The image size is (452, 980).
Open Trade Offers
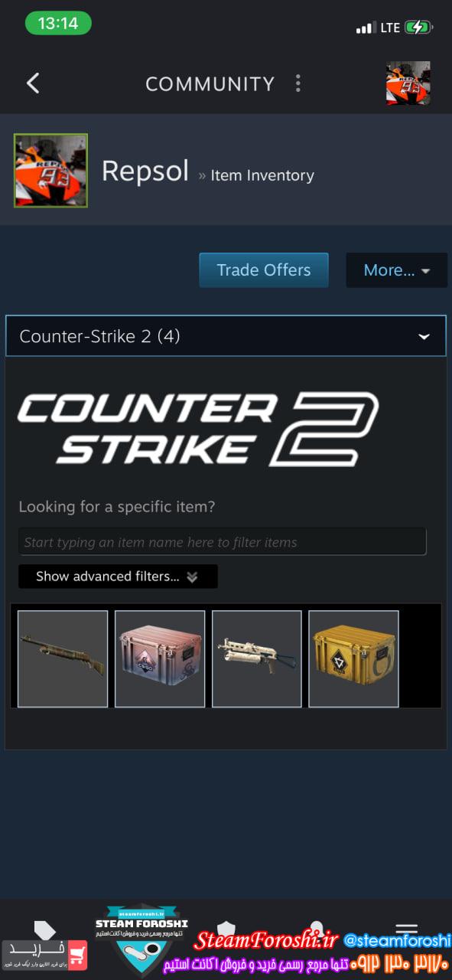[x=264, y=270]
